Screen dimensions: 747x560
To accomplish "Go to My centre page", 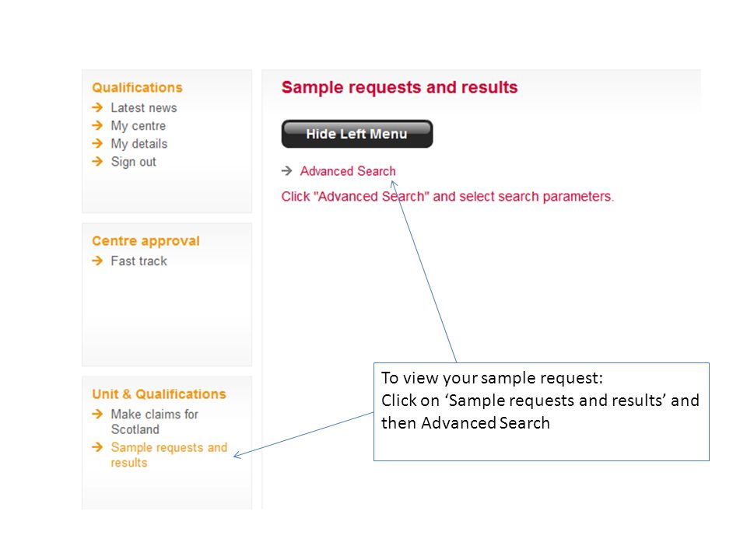I will click(x=139, y=126).
